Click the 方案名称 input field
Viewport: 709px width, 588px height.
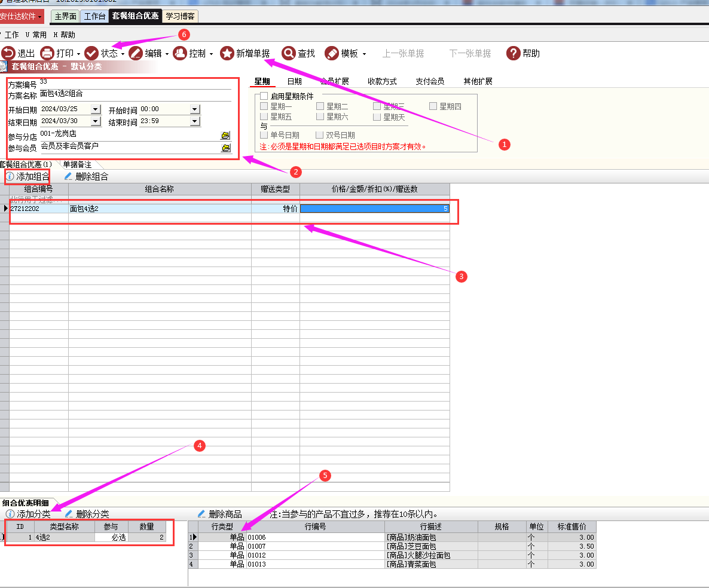coord(135,94)
